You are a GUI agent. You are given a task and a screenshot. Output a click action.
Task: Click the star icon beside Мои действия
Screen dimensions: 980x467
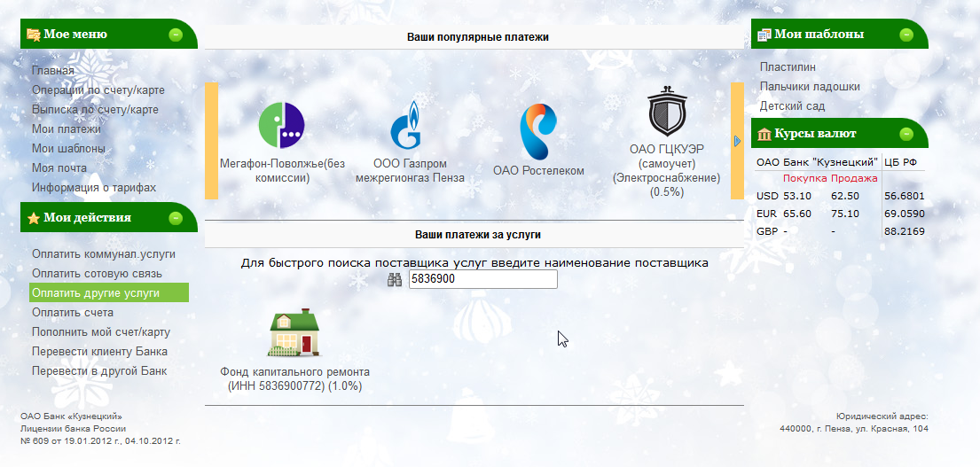point(34,218)
